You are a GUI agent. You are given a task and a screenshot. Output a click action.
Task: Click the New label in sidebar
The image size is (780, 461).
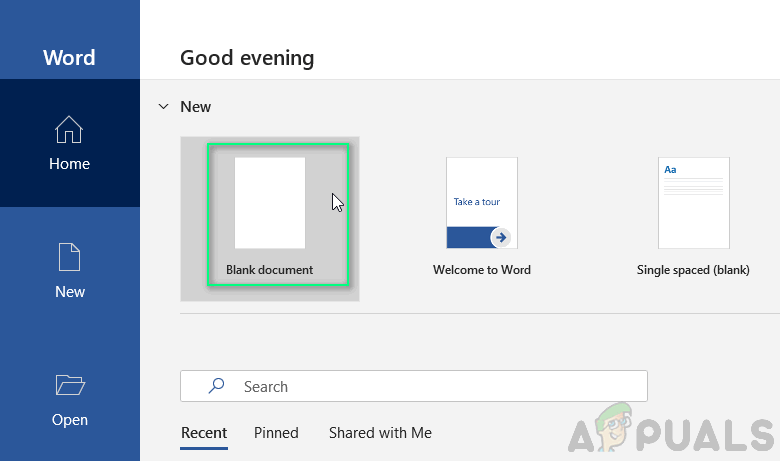pos(69,292)
